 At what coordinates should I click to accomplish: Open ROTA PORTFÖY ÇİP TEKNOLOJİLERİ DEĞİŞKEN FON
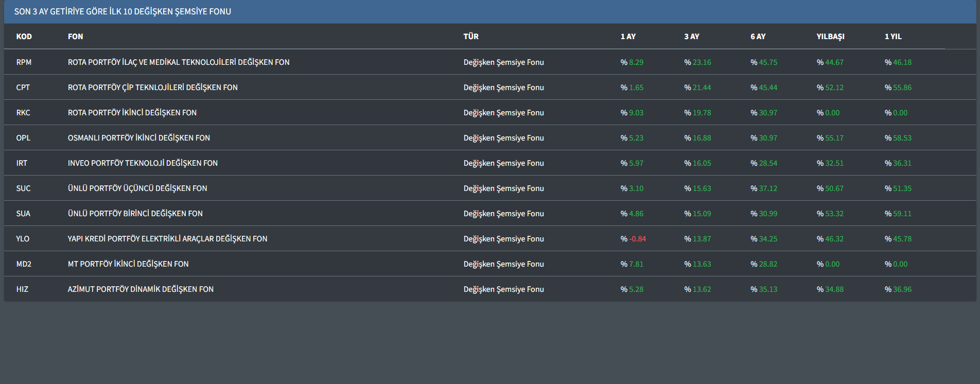click(x=152, y=88)
